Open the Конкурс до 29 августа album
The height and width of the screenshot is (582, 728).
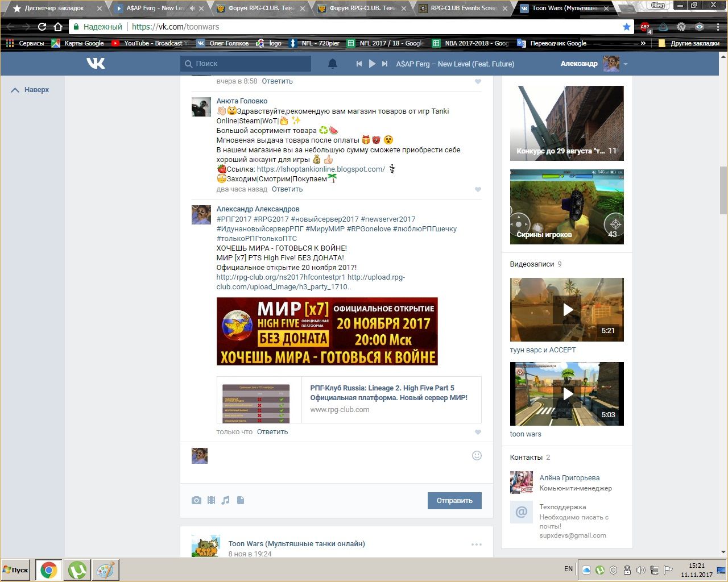pyautogui.click(x=567, y=123)
